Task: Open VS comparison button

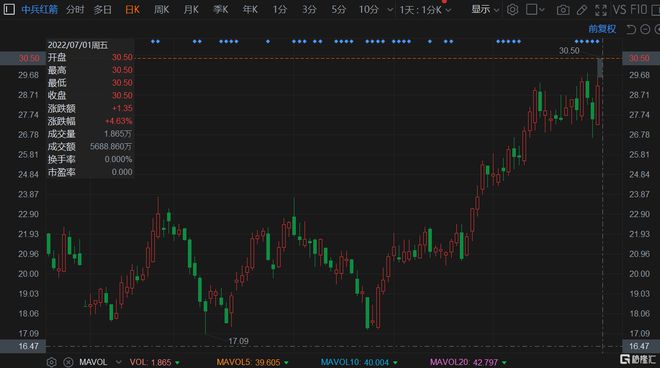Action: coord(620,9)
